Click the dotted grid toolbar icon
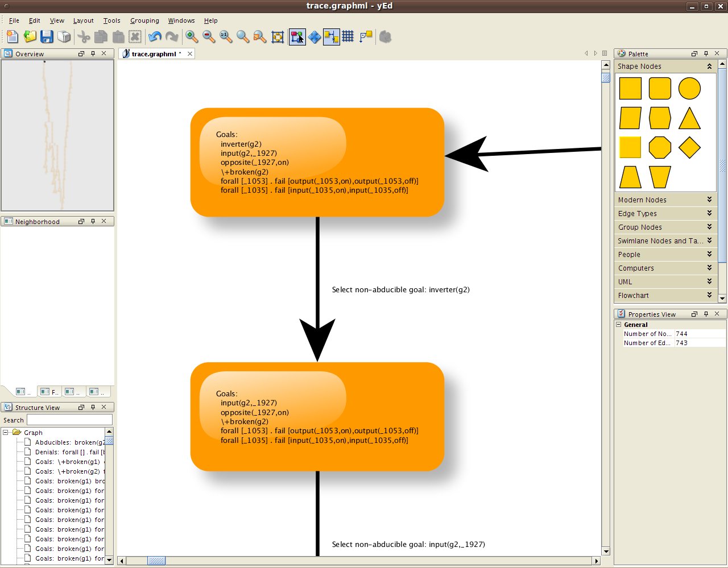This screenshot has height=568, width=728. (348, 37)
